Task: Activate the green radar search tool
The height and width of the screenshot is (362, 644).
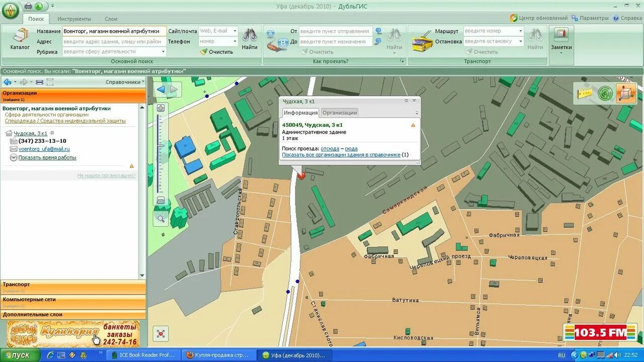Action: tap(605, 94)
